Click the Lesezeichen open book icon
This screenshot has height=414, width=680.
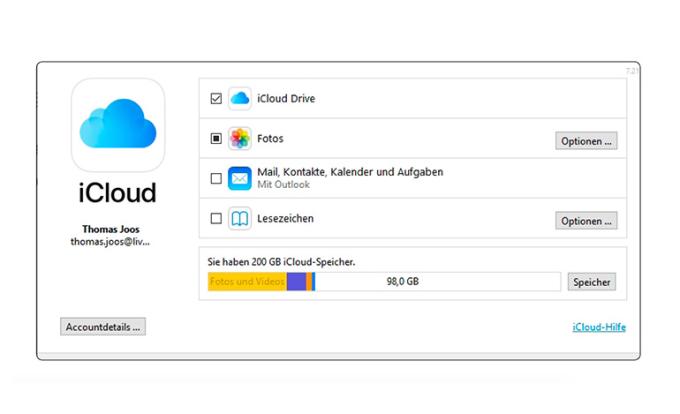pyautogui.click(x=239, y=218)
